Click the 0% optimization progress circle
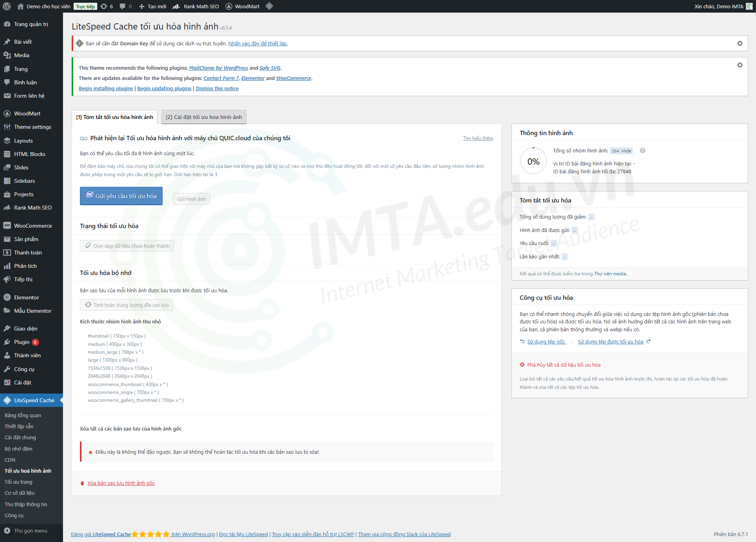The height and width of the screenshot is (542, 756). pos(534,161)
